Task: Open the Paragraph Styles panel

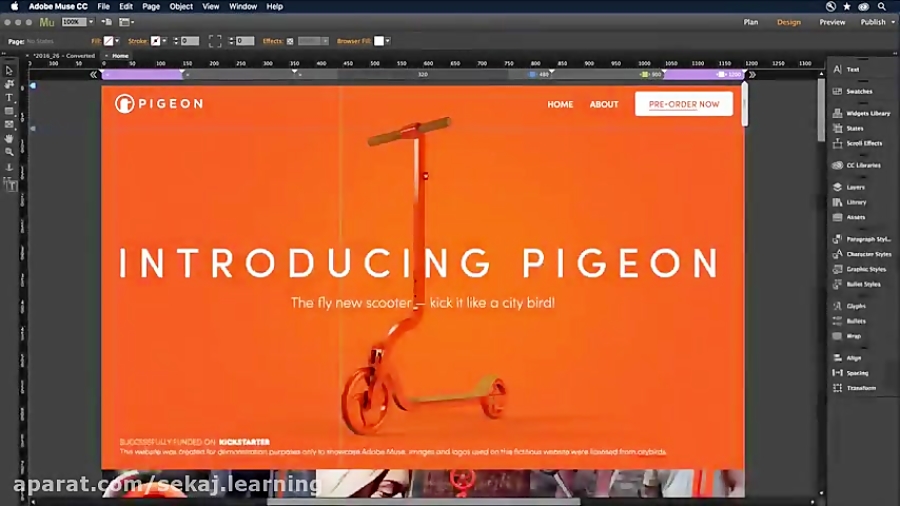Action: [862, 239]
